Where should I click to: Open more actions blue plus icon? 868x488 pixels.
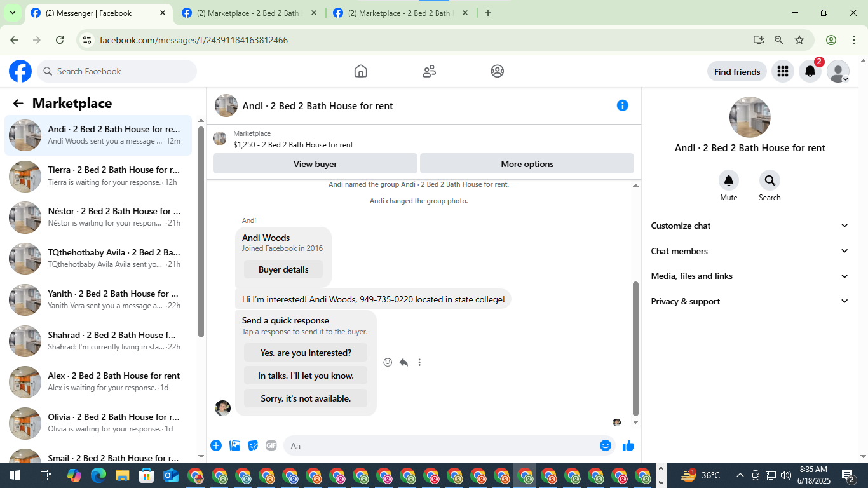tap(216, 445)
